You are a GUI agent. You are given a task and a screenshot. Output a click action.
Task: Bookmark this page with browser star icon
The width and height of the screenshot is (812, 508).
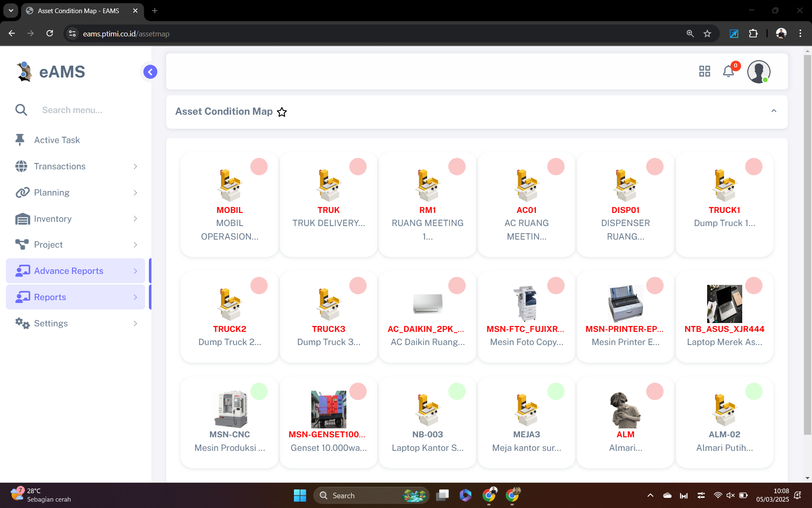[707, 34]
